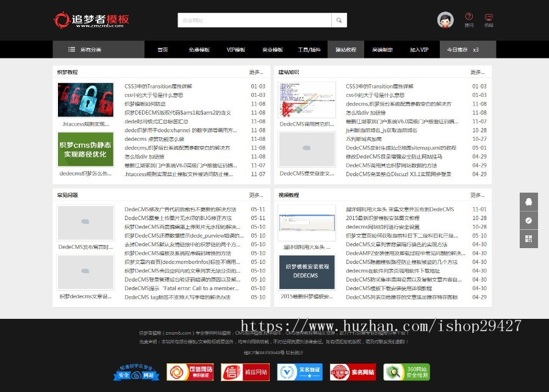Screen dimensions: 549x392
Task: Open article 织梦模板如何防盗
Action: [x=145, y=104]
